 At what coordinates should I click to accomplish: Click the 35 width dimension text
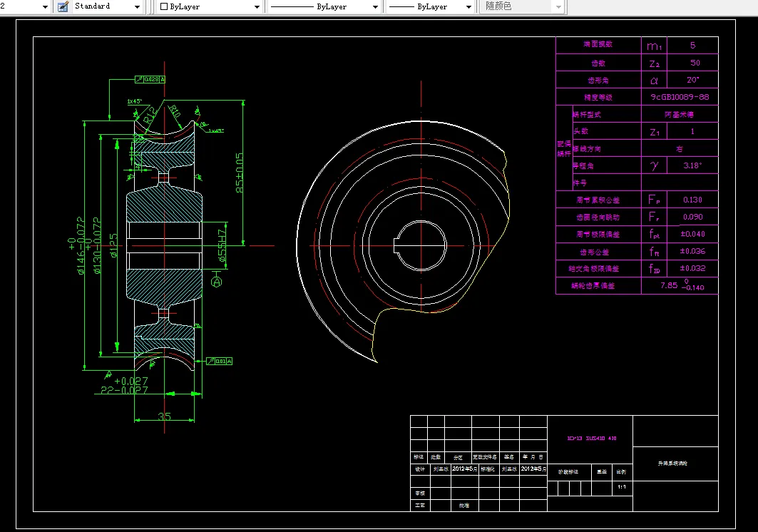(164, 416)
